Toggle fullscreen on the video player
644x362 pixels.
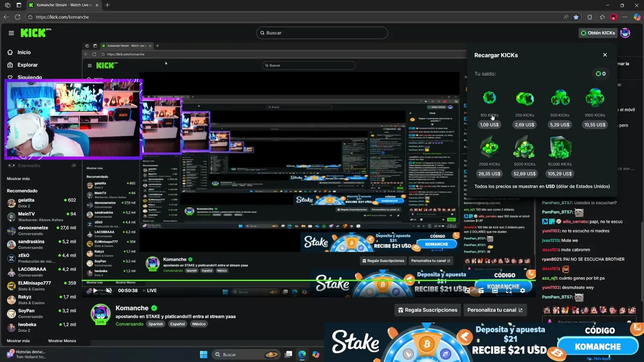[509, 291]
